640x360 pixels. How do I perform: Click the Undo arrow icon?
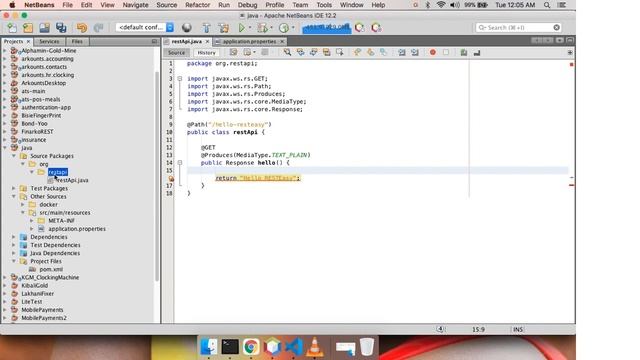[82, 28]
